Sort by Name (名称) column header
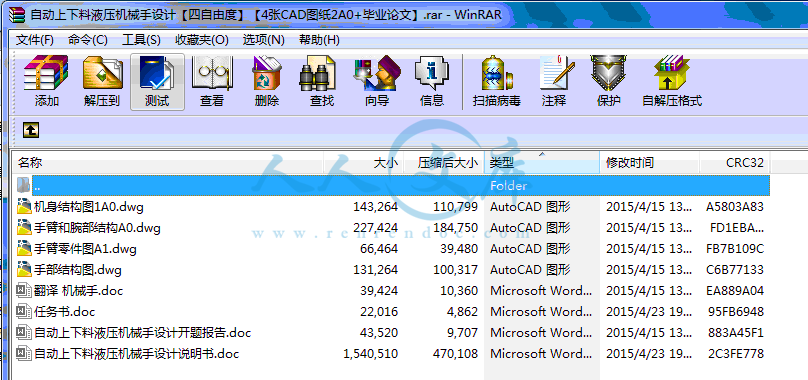The height and width of the screenshot is (380, 808). pos(167,163)
